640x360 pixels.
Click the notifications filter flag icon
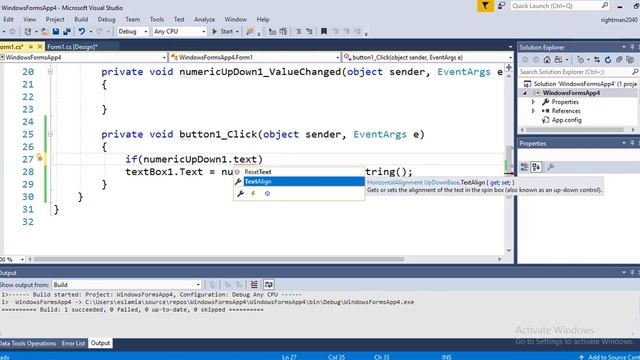coord(485,6)
